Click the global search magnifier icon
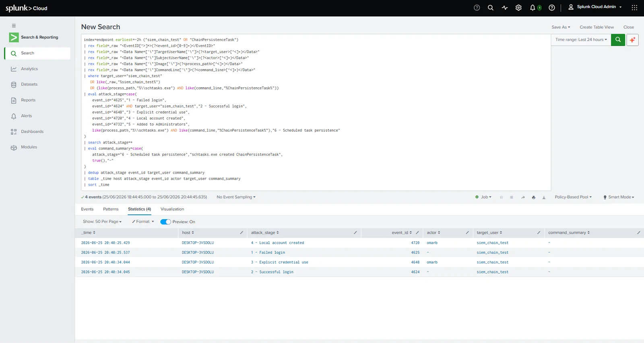Viewport: 644px width, 343px height. (491, 8)
